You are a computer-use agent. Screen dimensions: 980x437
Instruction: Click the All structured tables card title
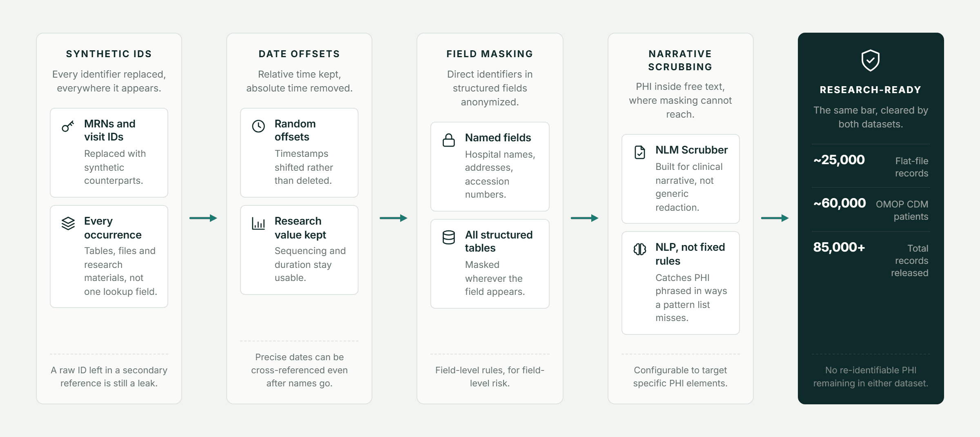pos(499,241)
